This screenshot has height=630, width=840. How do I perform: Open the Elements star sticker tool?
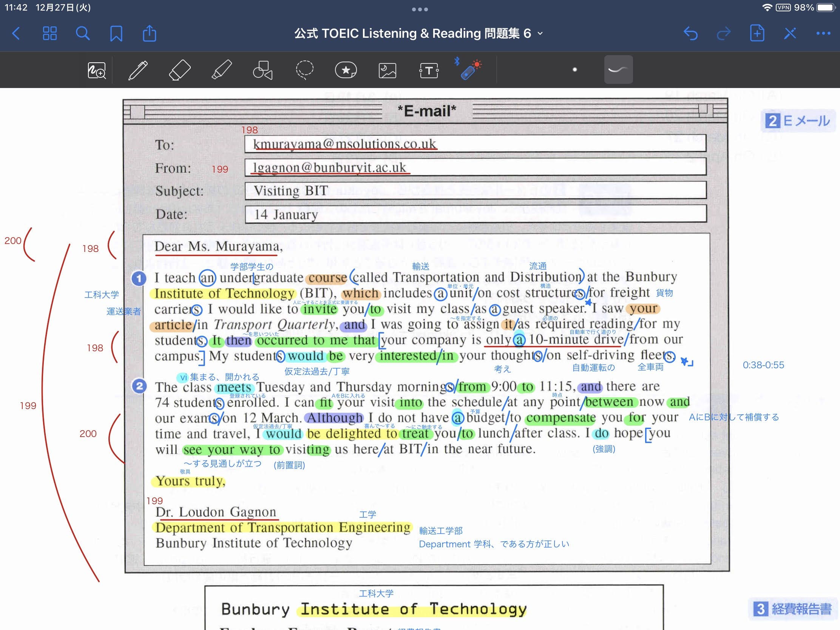pos(346,70)
